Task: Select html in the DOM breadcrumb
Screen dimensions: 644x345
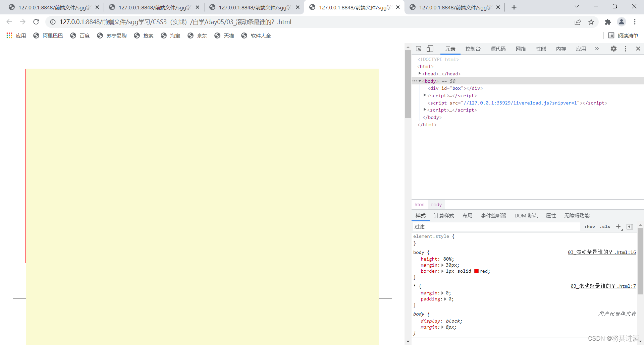Action: pos(419,205)
